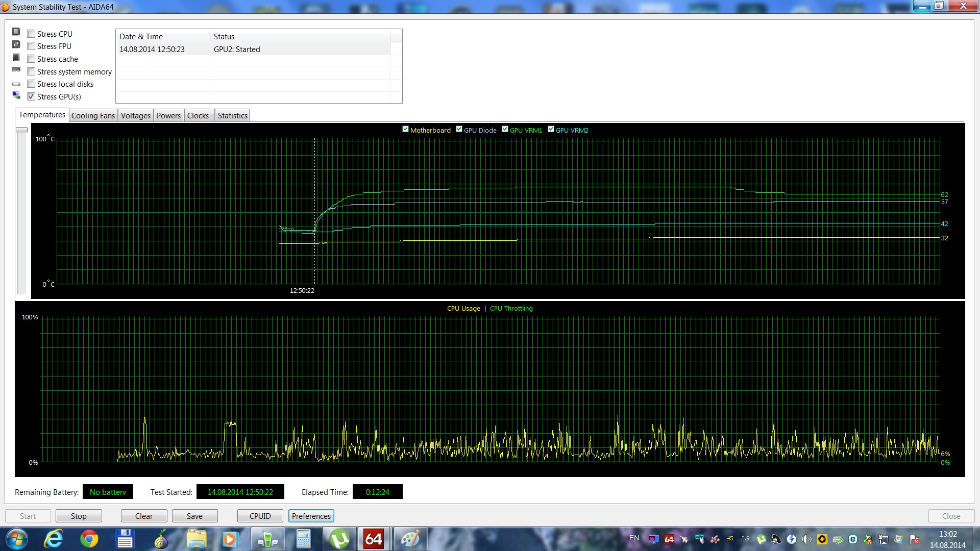
Task: Switch to the Cooling Fans tab
Action: pyautogui.click(x=93, y=116)
